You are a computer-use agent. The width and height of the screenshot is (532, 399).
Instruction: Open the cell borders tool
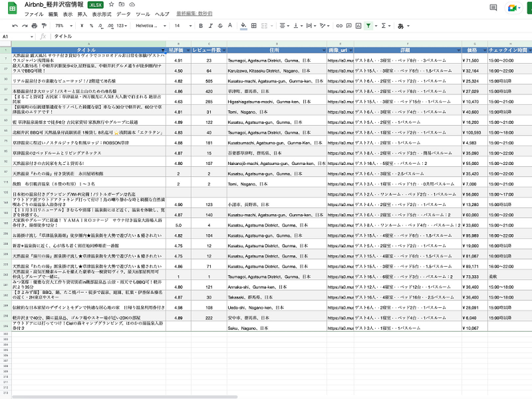(254, 26)
